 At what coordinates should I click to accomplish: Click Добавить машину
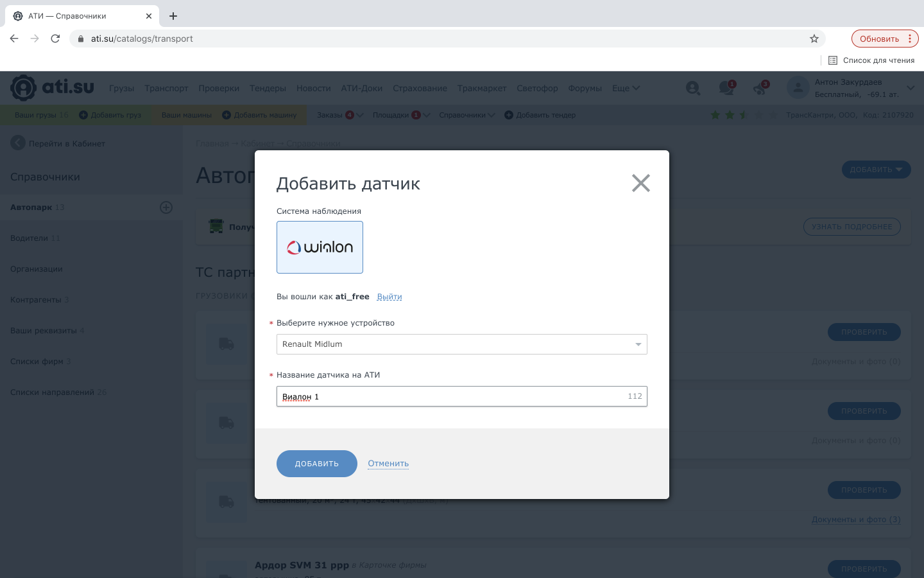tap(259, 115)
